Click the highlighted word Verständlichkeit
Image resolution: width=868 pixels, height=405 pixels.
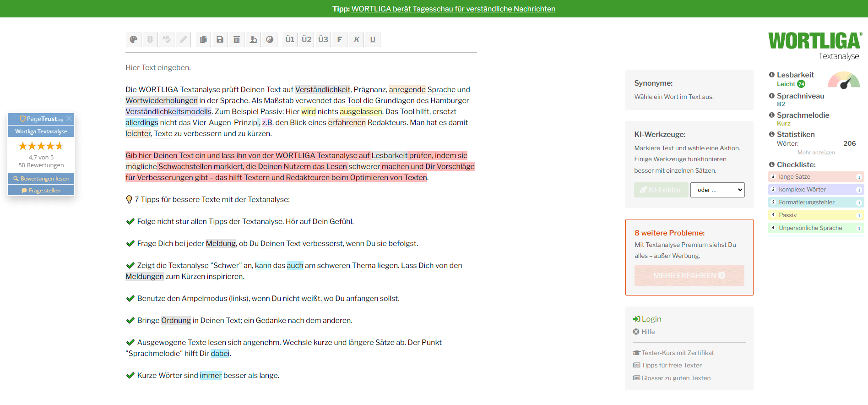(x=323, y=89)
